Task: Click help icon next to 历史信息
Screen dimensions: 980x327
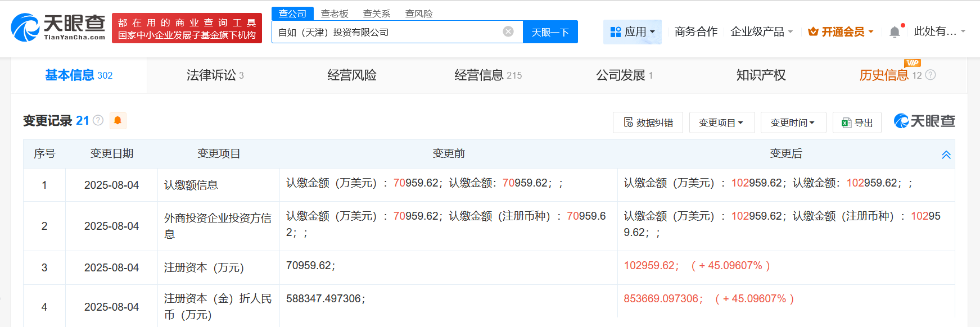Action: tap(931, 75)
